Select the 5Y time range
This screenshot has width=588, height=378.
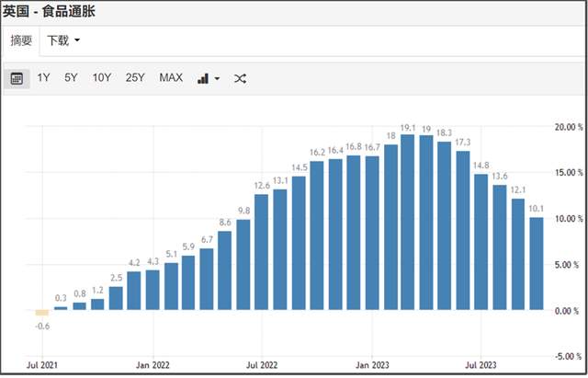(x=71, y=78)
